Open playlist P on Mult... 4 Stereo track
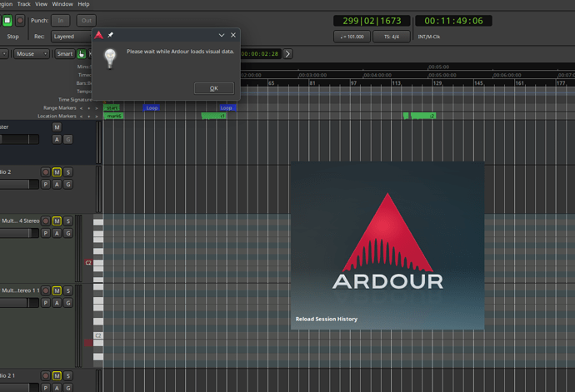The image size is (575, 392). (x=46, y=233)
